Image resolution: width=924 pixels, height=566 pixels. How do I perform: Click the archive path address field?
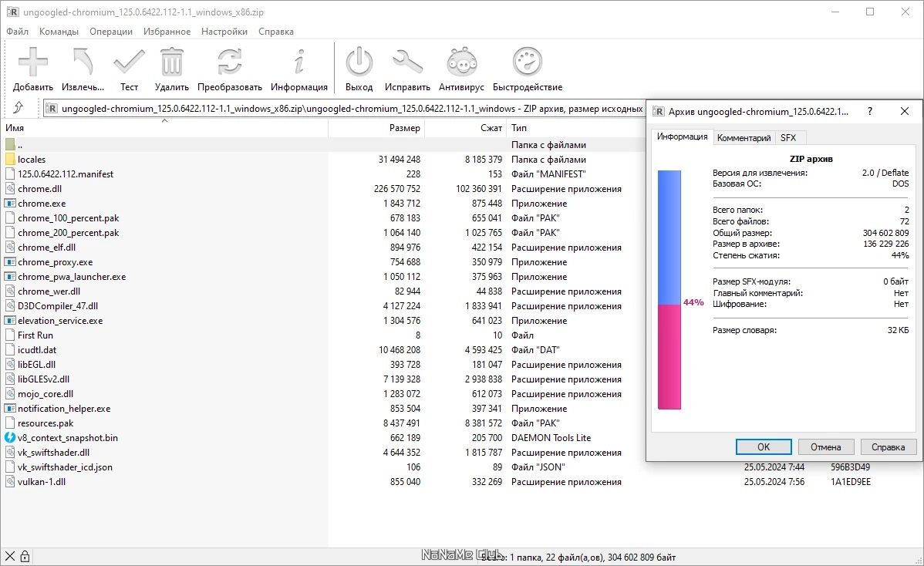(345, 109)
